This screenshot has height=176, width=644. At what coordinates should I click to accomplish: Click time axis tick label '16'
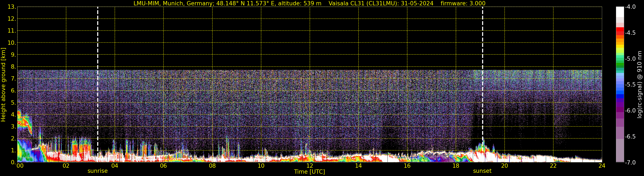coord(407,166)
